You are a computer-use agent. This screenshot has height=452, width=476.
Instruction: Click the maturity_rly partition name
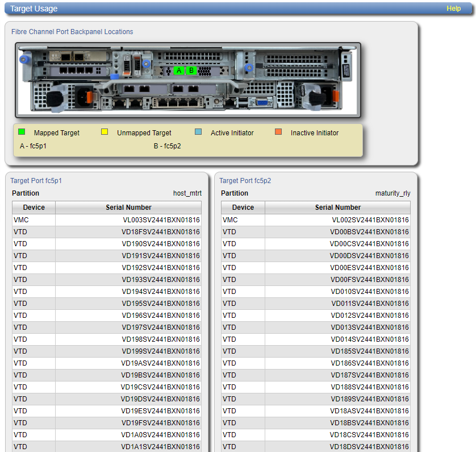(393, 193)
